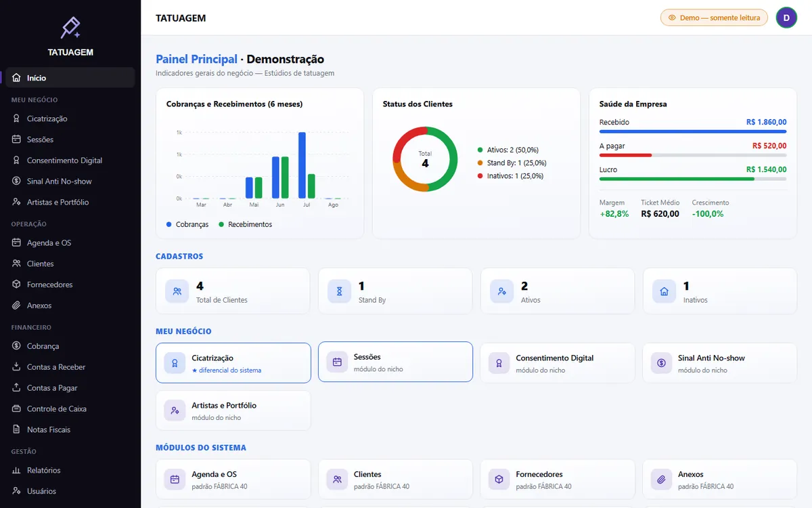This screenshot has height=508, width=812.
Task: Click the Clientes people icon in sidebar
Action: (x=16, y=263)
